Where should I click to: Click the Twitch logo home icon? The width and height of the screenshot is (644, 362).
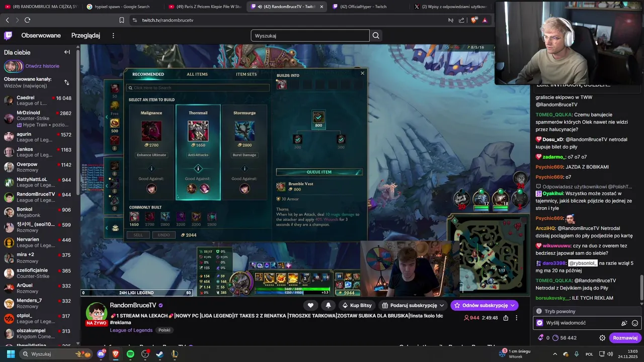pos(8,36)
